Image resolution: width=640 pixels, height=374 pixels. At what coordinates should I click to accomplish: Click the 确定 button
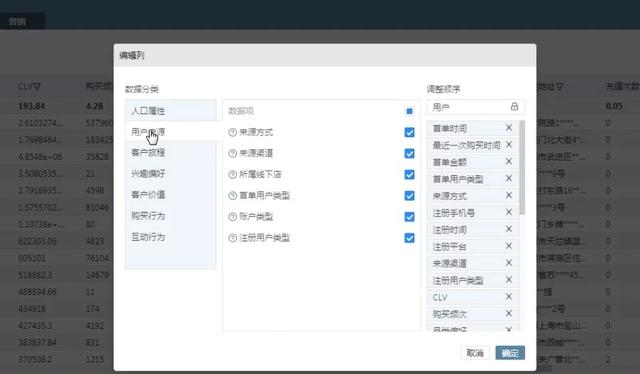click(x=510, y=353)
